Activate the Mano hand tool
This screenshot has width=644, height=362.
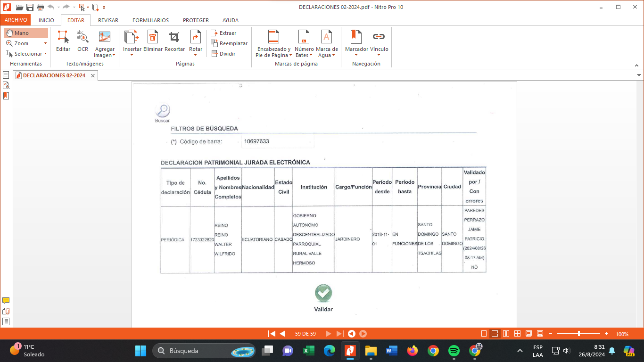coord(26,33)
